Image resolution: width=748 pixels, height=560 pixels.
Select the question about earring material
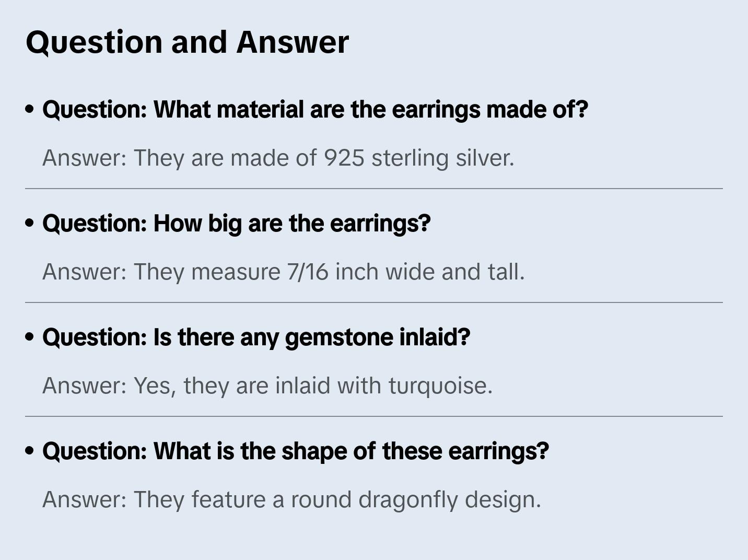point(315,110)
